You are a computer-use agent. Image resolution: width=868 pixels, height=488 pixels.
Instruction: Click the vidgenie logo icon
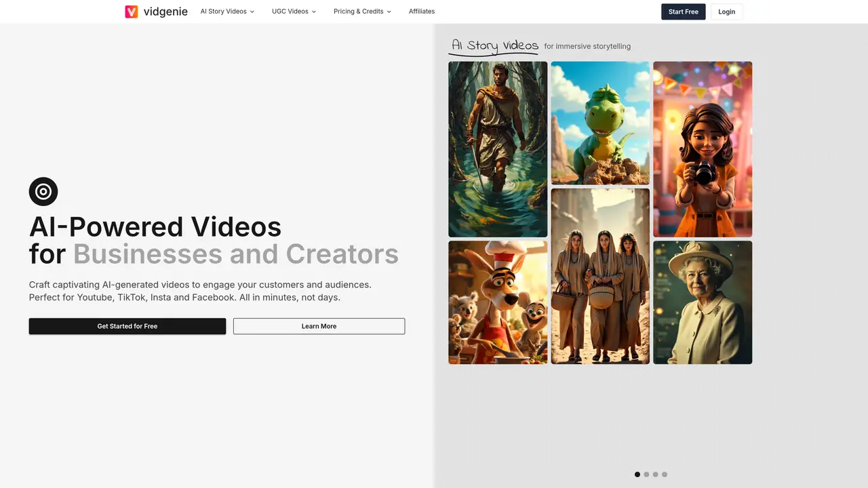click(132, 12)
